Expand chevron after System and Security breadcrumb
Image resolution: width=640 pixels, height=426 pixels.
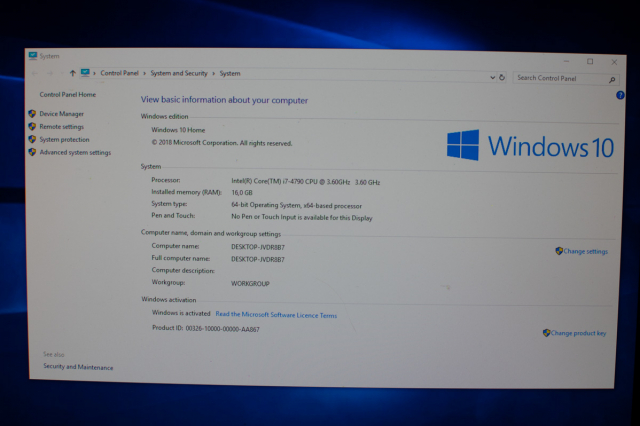(214, 73)
